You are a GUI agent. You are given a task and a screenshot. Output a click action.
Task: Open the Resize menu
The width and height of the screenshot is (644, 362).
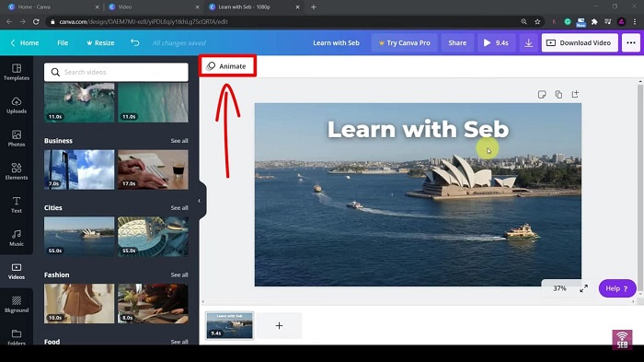100,42
